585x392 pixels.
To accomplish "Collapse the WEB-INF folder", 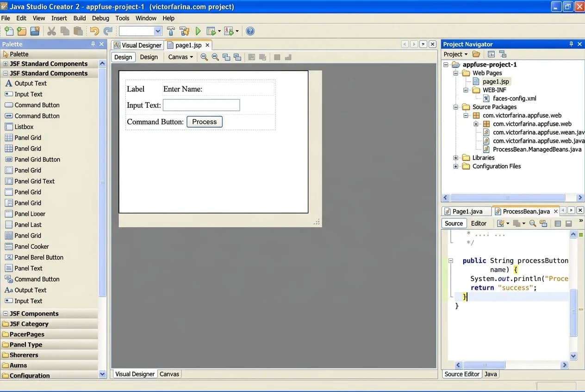I will click(466, 90).
